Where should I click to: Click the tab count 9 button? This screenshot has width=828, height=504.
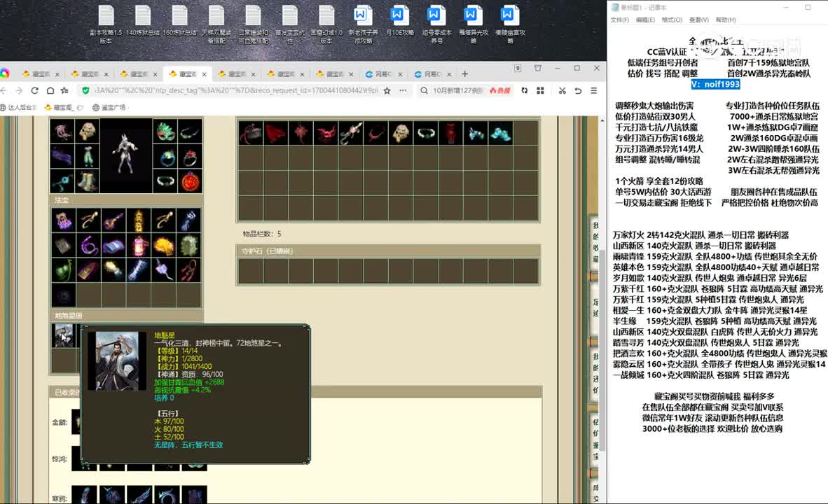pos(518,68)
